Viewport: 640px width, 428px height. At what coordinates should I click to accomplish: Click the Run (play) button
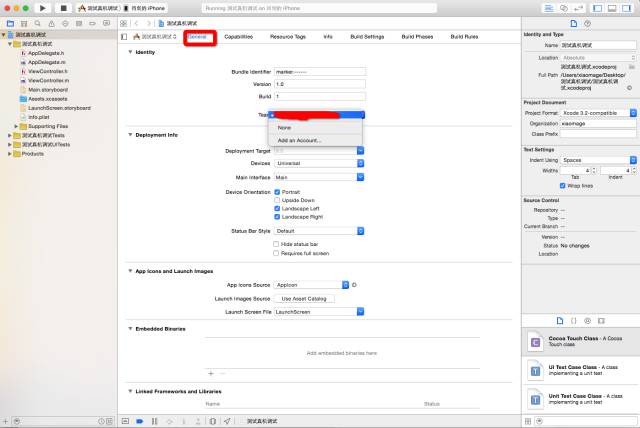coord(42,8)
